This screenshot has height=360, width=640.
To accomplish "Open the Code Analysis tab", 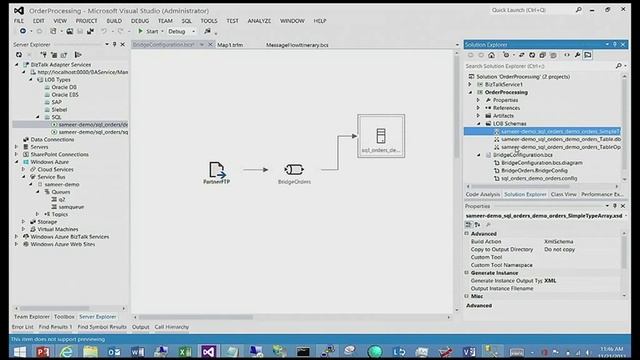I will (482, 194).
